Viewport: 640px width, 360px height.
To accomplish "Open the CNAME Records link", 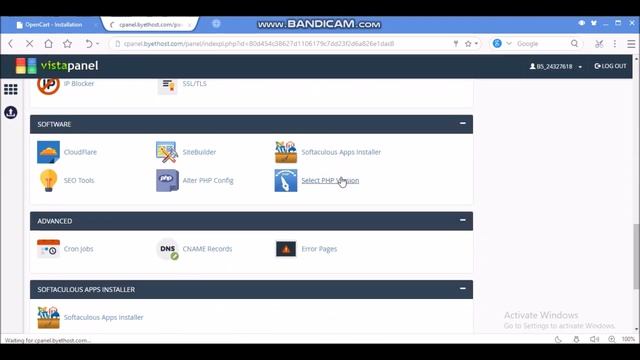I will click(x=207, y=249).
